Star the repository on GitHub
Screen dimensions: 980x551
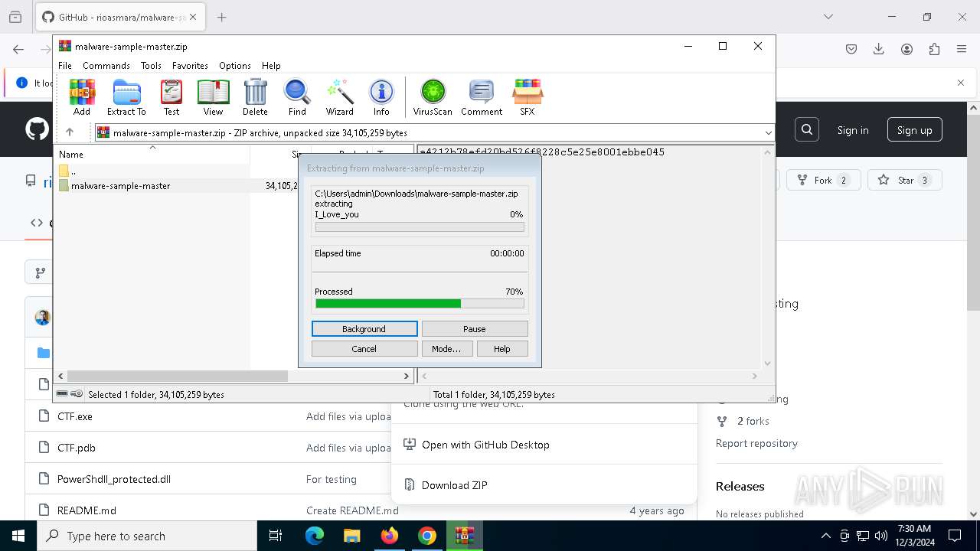[x=904, y=181]
